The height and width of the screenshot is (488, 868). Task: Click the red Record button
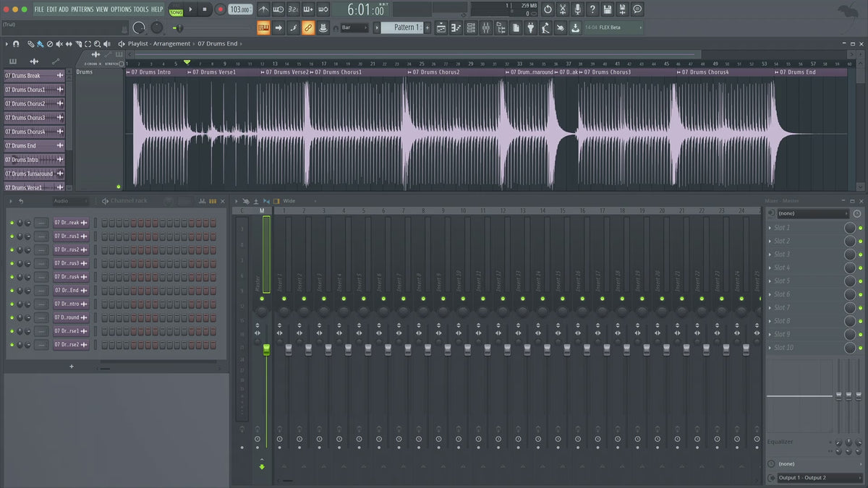pyautogui.click(x=220, y=9)
